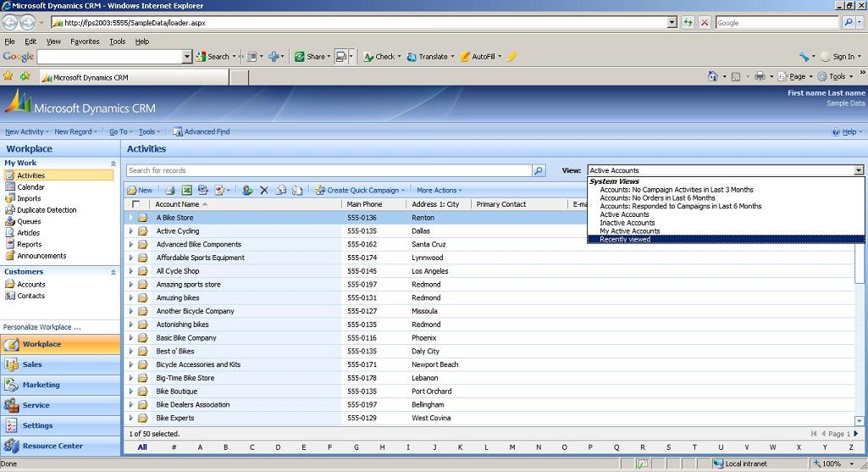Click the New account toolbar button
This screenshot has height=472, width=868.
[x=140, y=190]
